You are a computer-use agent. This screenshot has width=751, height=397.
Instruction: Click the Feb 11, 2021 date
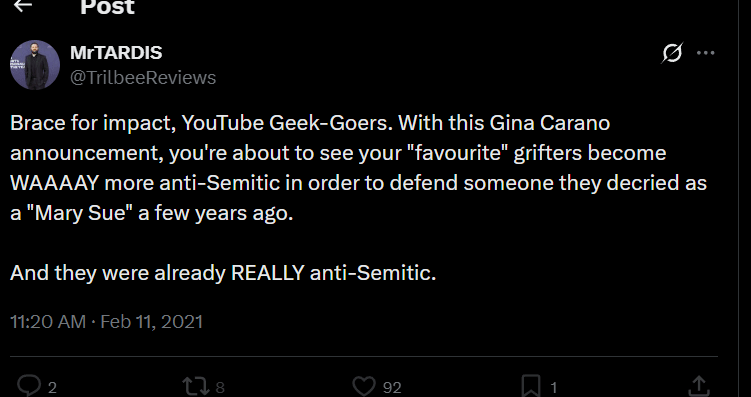point(151,321)
